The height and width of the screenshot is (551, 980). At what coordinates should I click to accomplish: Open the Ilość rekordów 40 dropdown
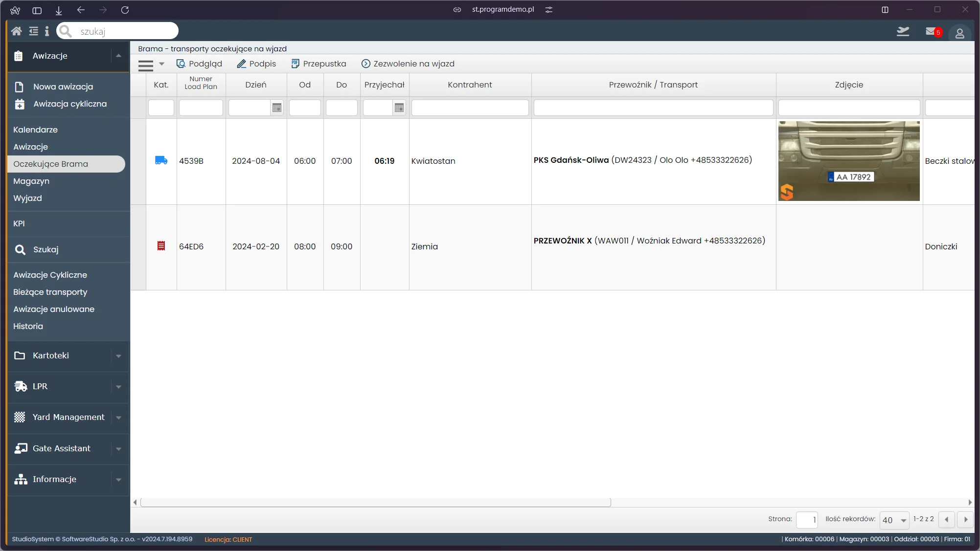pyautogui.click(x=894, y=520)
